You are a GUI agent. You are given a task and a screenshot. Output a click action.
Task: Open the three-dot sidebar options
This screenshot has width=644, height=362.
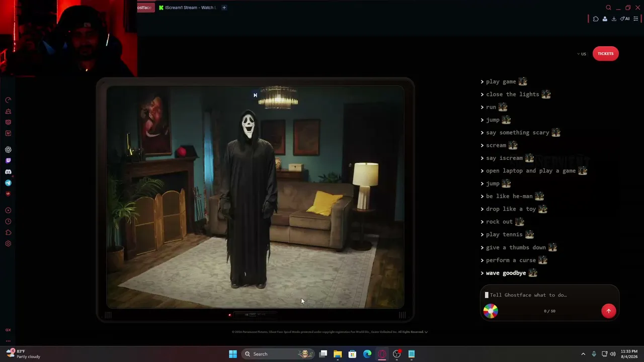click(8, 340)
